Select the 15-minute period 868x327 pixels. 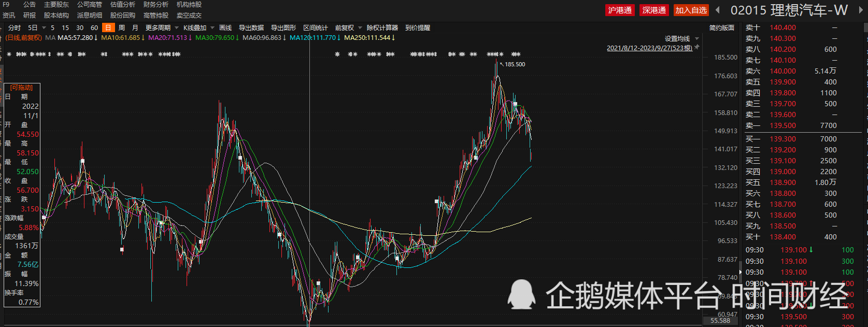[x=65, y=28]
